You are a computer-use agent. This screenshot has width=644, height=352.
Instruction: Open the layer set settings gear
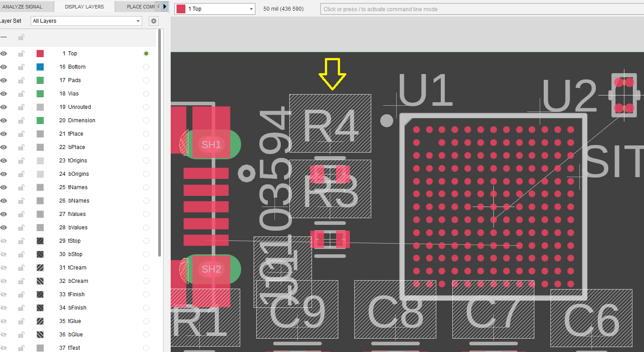pos(153,21)
